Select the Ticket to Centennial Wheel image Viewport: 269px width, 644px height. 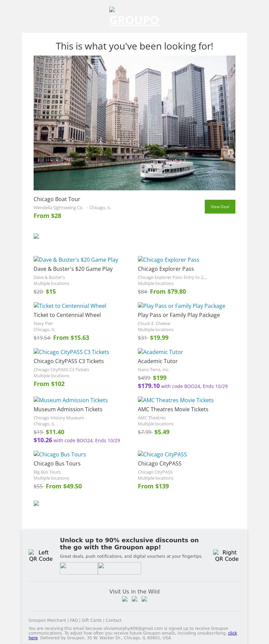click(70, 306)
